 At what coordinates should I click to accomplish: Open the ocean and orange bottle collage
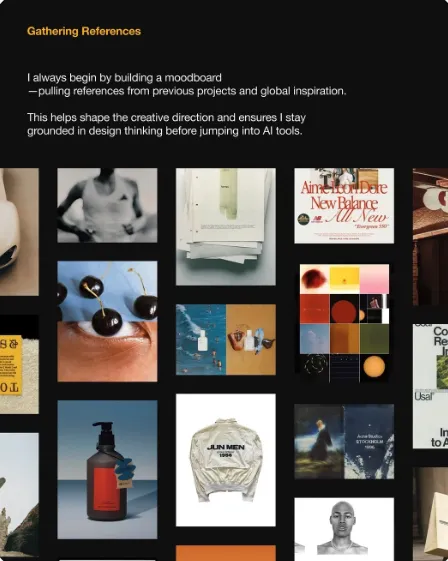pyautogui.click(x=225, y=340)
